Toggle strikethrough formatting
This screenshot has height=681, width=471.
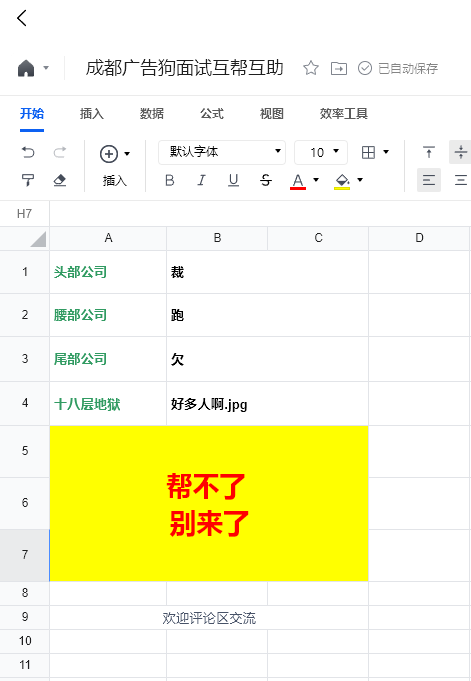tap(265, 180)
